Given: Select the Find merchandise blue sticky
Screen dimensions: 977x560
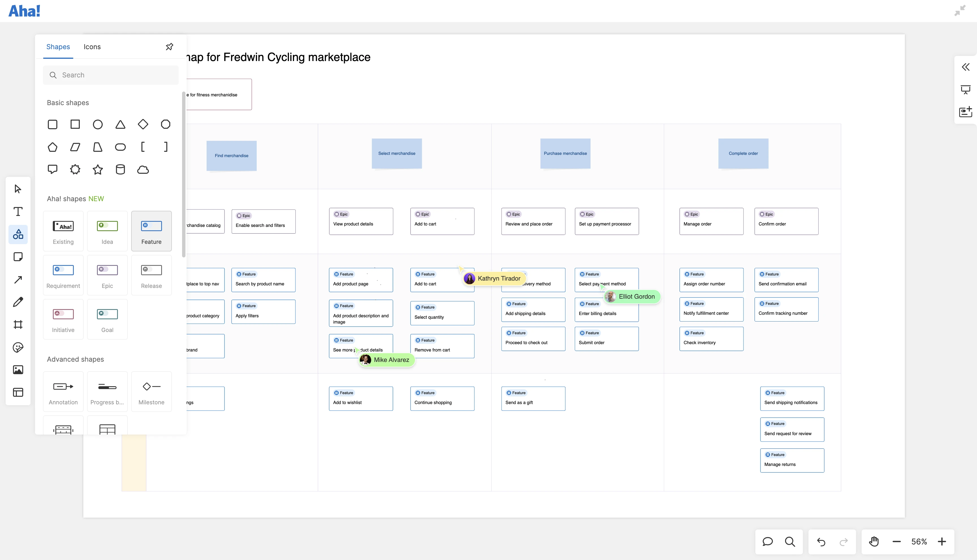Looking at the screenshot, I should coord(231,156).
